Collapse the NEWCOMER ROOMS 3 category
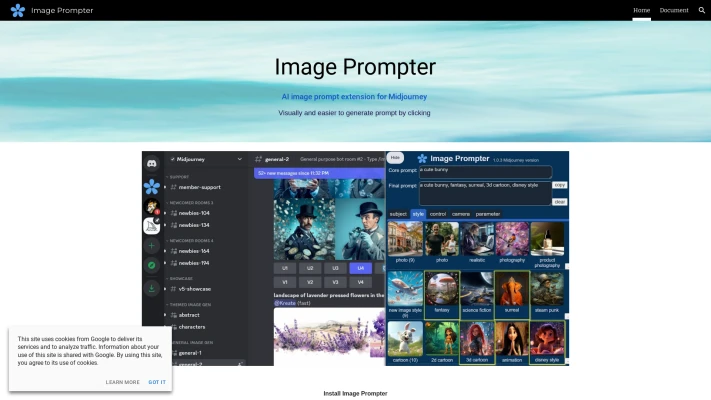Viewport: 711px width, 400px height. 190,203
